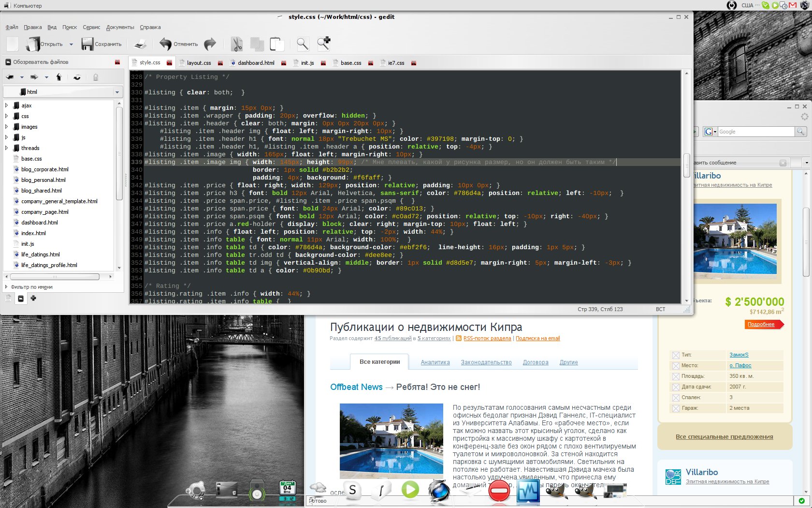Expand the threads folder

click(6, 148)
